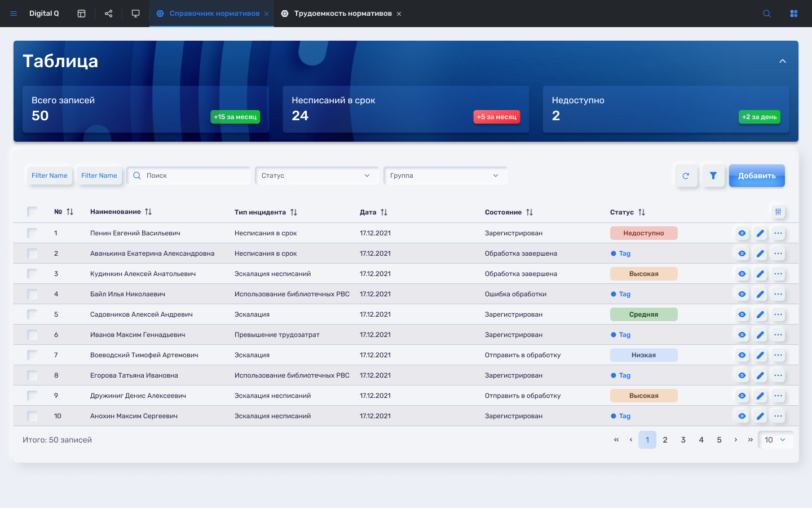Go to page 4
The height and width of the screenshot is (508, 812).
coord(701,440)
